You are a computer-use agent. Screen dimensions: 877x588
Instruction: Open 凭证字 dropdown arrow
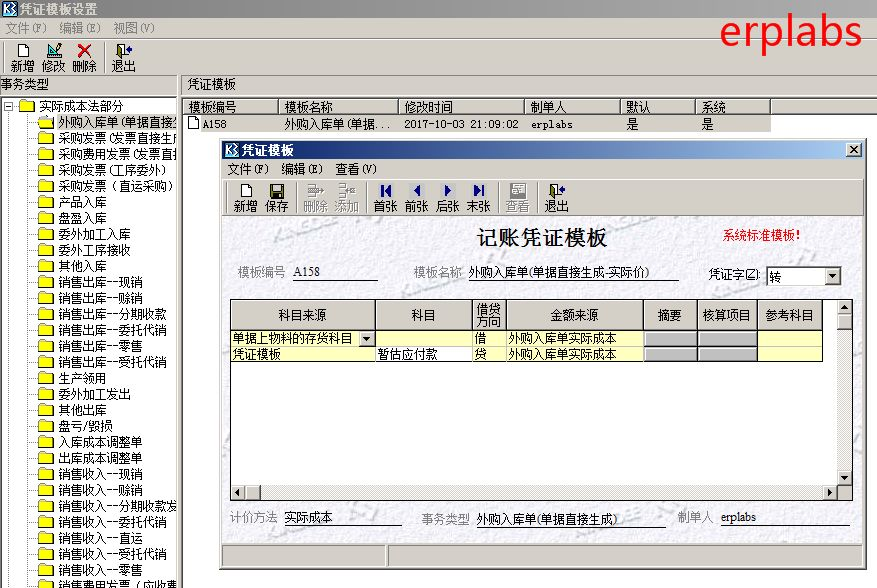tap(833, 276)
